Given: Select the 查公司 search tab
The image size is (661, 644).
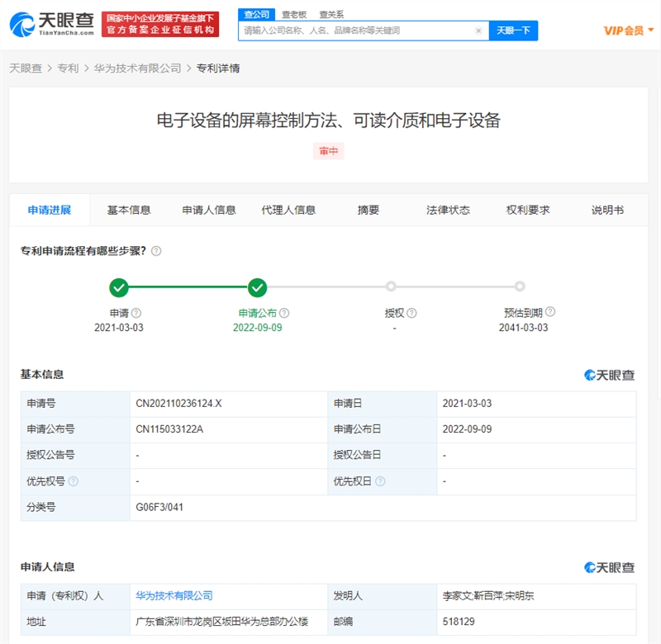Looking at the screenshot, I should tap(256, 14).
